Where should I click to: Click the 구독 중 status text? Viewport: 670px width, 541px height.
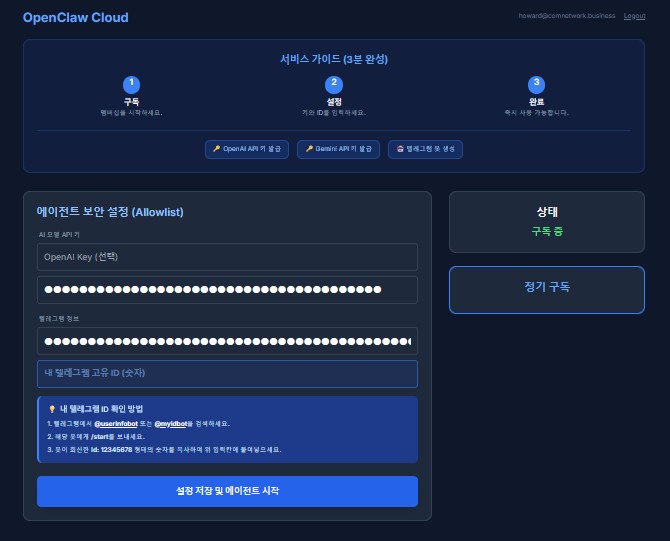[x=547, y=231]
